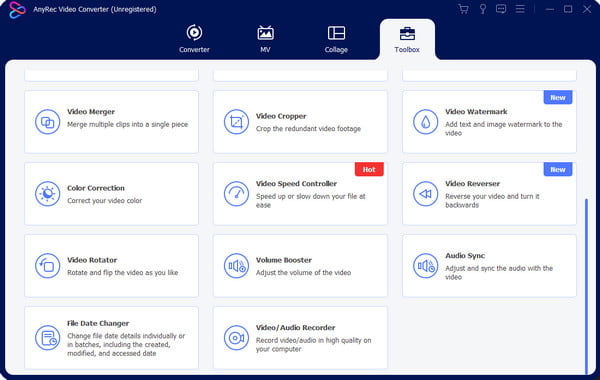Image resolution: width=600 pixels, height=380 pixels.
Task: Switch to the MV tab
Action: click(265, 39)
